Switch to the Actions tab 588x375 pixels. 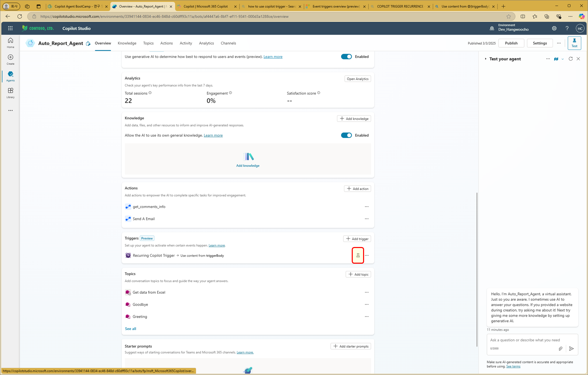167,43
